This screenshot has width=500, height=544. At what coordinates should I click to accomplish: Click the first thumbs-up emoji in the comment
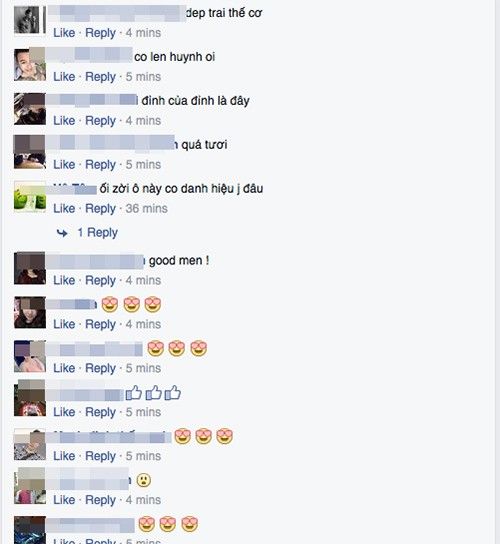point(134,393)
